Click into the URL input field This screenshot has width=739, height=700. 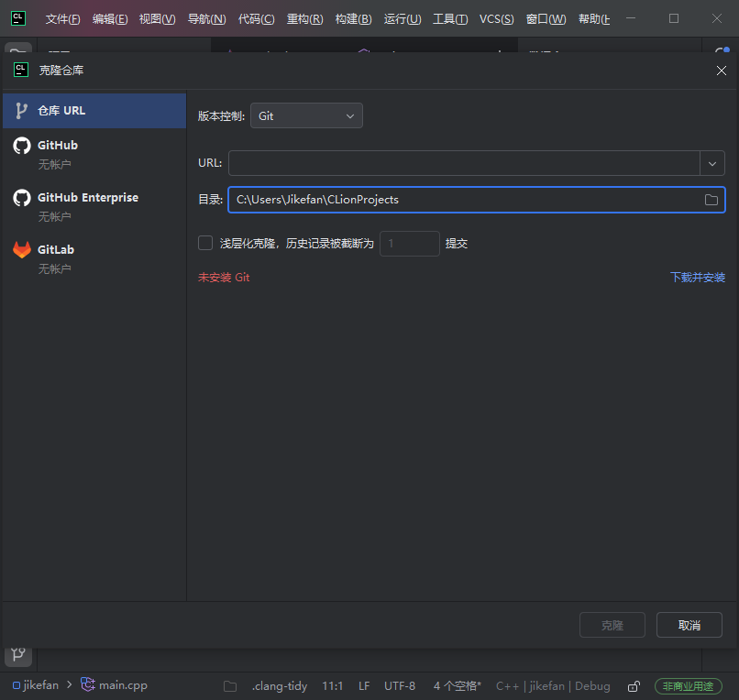[x=464, y=163]
